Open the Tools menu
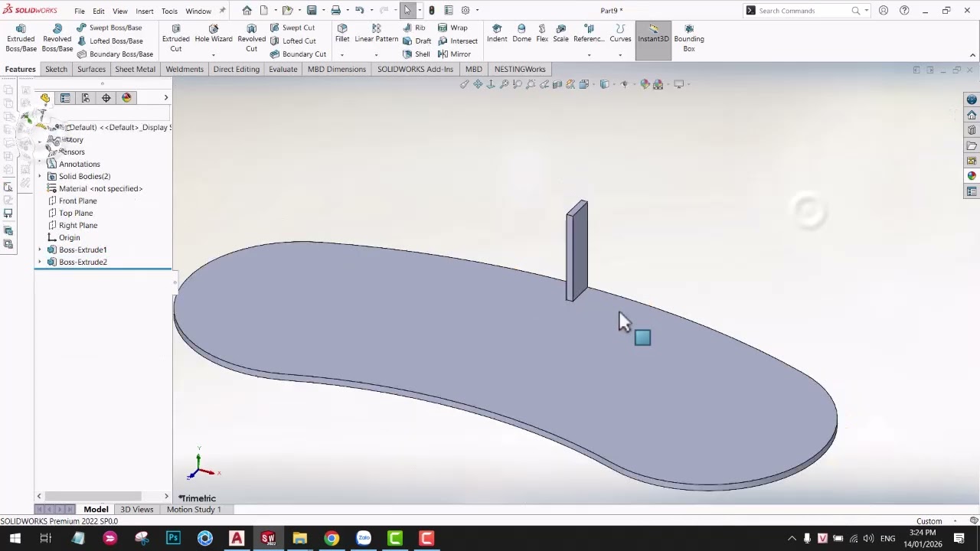Viewport: 980px width, 551px height. (169, 11)
